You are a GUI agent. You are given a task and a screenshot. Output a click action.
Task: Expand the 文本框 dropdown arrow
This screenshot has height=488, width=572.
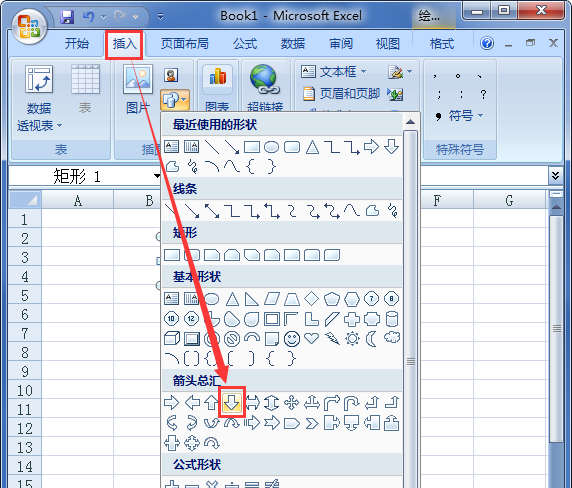click(363, 71)
